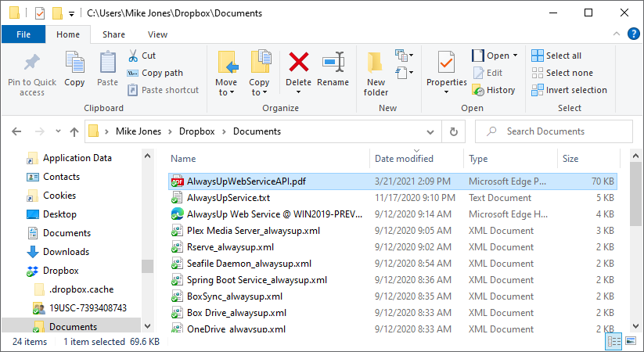Click the Copy ribbon button

74,69
